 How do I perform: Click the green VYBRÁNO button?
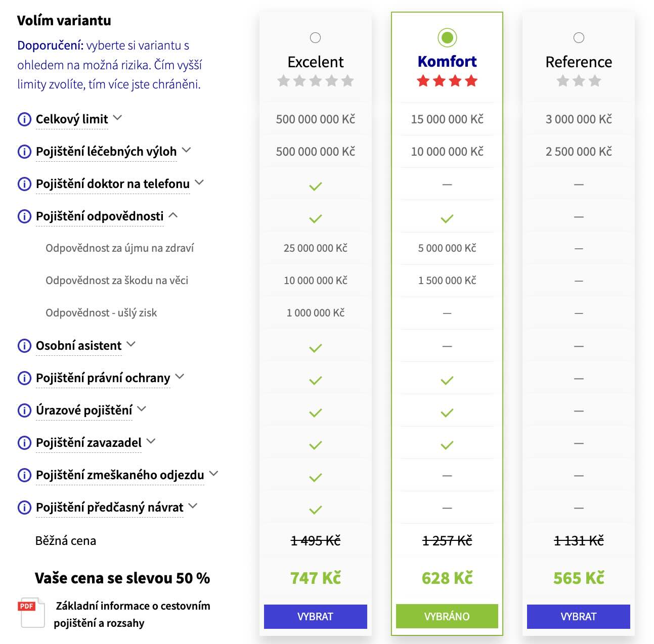point(447,616)
